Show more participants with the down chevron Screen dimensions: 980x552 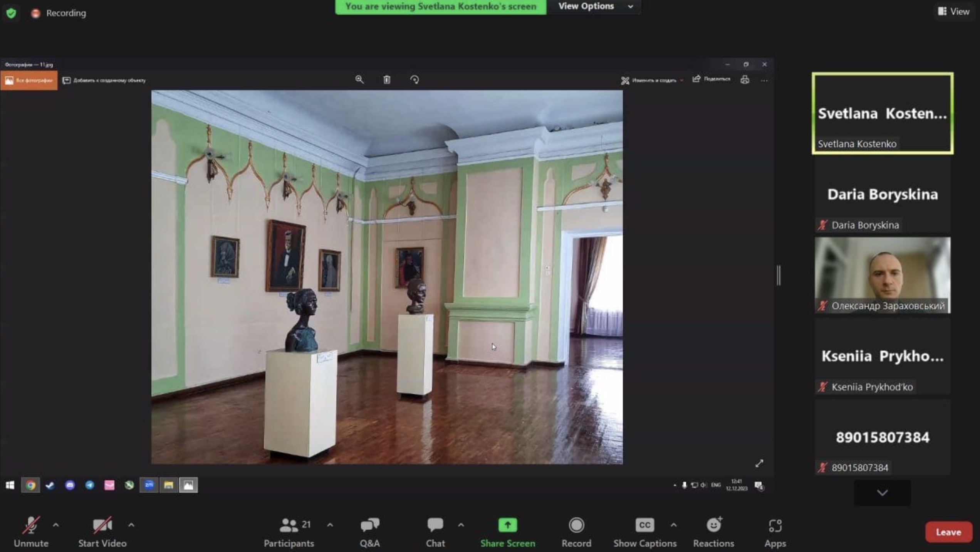(x=882, y=493)
